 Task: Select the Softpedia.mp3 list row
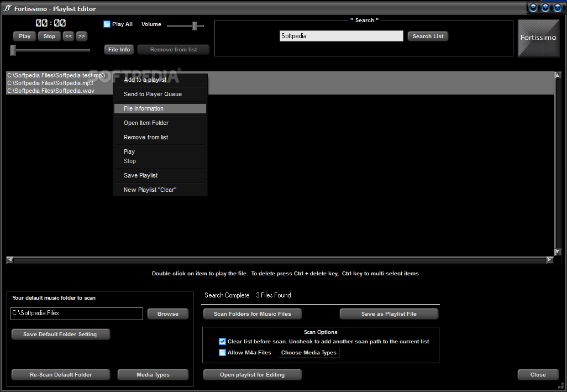click(280, 83)
